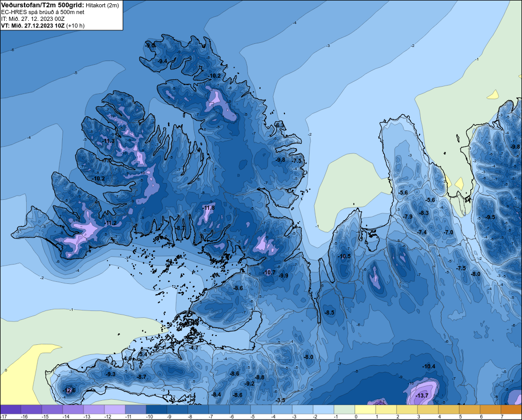Click the legend tick label -12

[108, 417]
